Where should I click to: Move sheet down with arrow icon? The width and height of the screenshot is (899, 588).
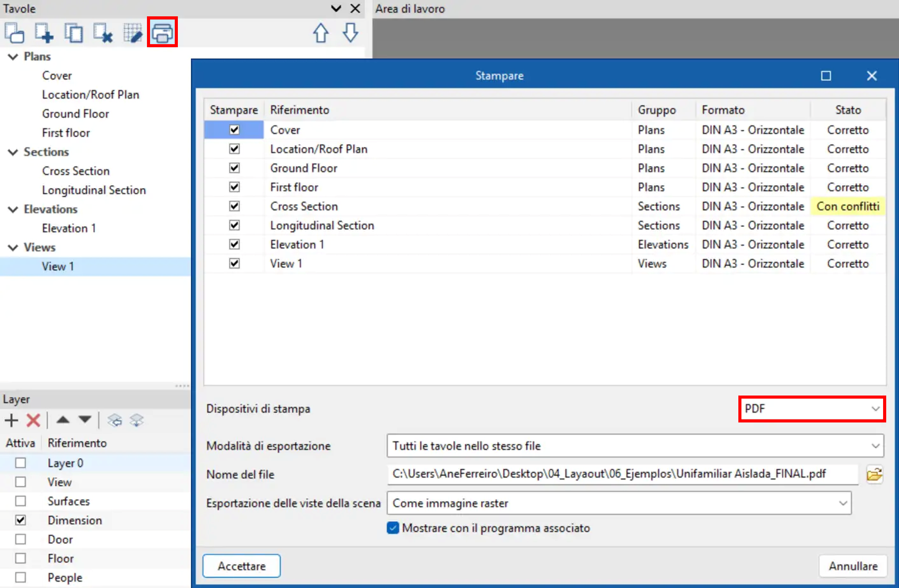point(350,33)
